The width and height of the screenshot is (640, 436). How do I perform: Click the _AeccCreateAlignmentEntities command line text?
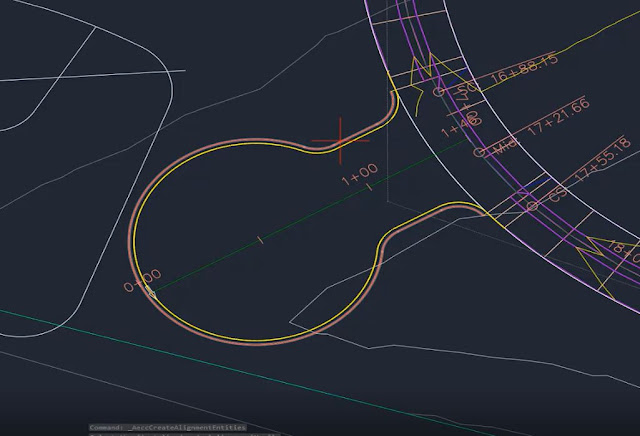[x=168, y=427]
